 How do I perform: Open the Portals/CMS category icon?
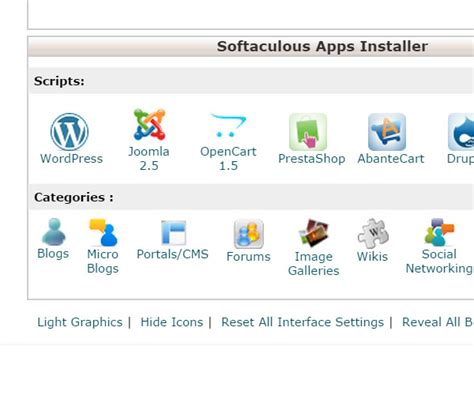tap(173, 233)
